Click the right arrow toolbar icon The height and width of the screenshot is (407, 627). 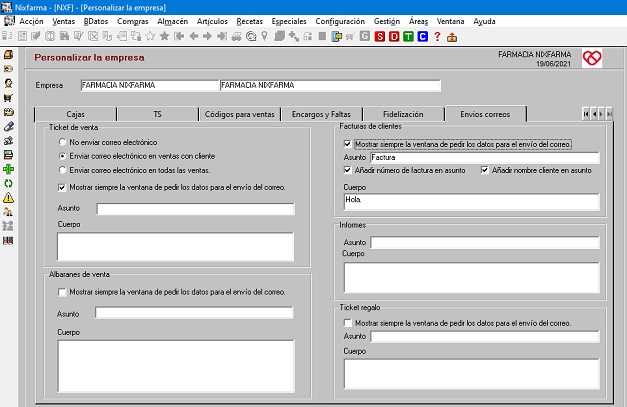207,36
